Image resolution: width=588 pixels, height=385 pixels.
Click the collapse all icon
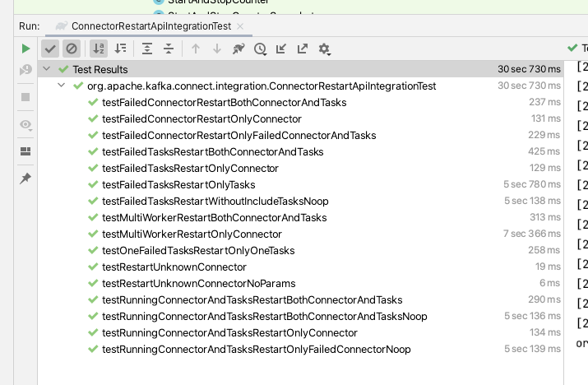coord(169,49)
